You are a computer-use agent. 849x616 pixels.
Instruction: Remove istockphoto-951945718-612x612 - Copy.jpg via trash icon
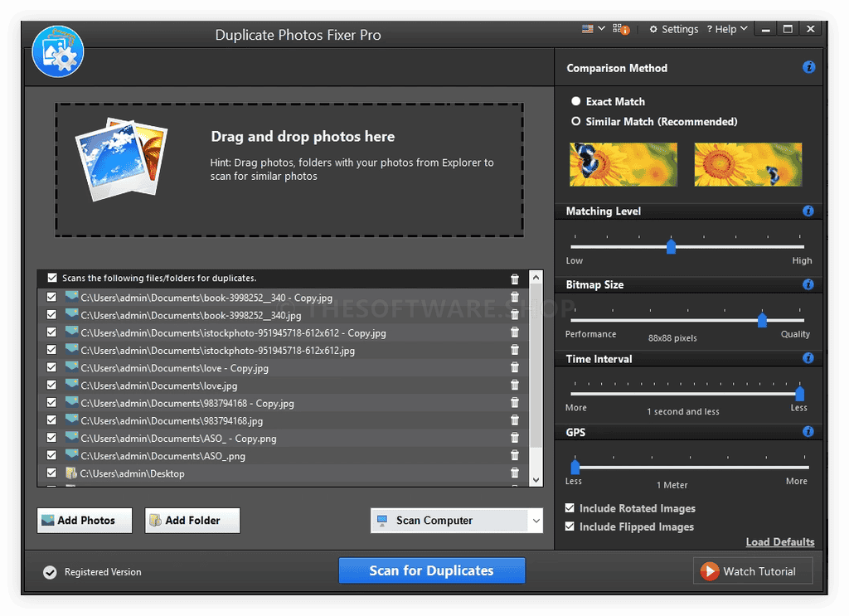[x=514, y=332]
